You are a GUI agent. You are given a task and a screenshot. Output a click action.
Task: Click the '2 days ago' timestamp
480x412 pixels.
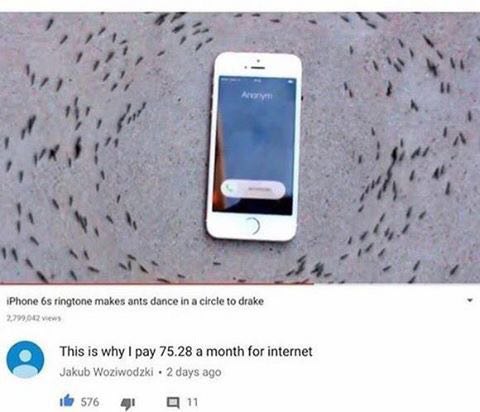(x=194, y=372)
